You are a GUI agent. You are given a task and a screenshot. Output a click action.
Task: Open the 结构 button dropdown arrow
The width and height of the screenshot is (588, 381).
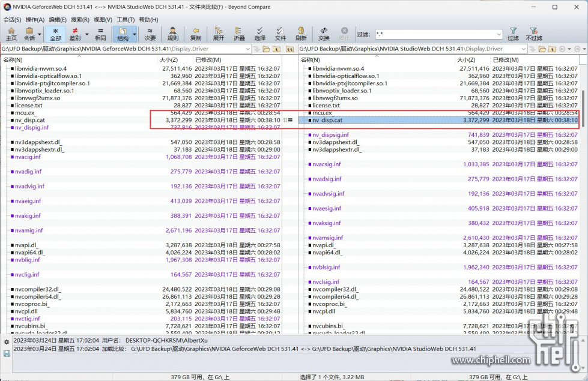(x=135, y=34)
